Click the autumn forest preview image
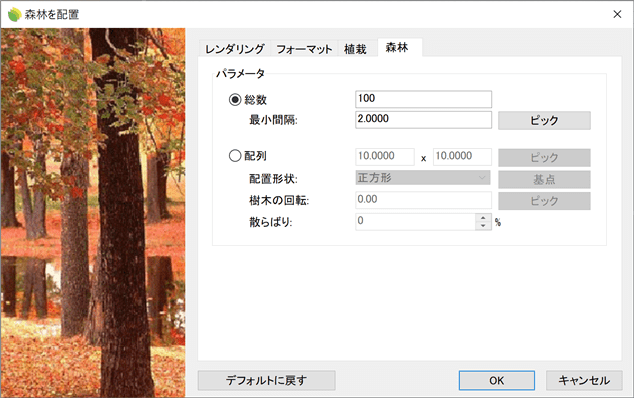This screenshot has width=634, height=398. (x=93, y=212)
